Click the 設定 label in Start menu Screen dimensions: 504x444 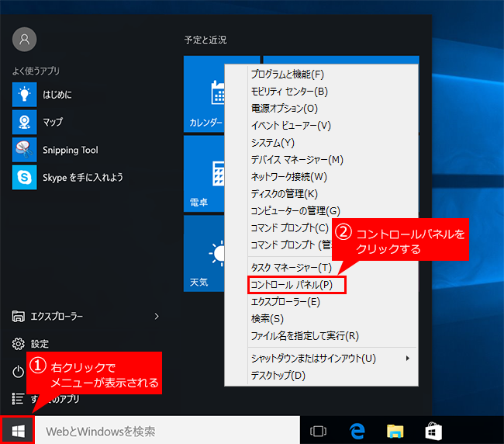[x=40, y=344]
